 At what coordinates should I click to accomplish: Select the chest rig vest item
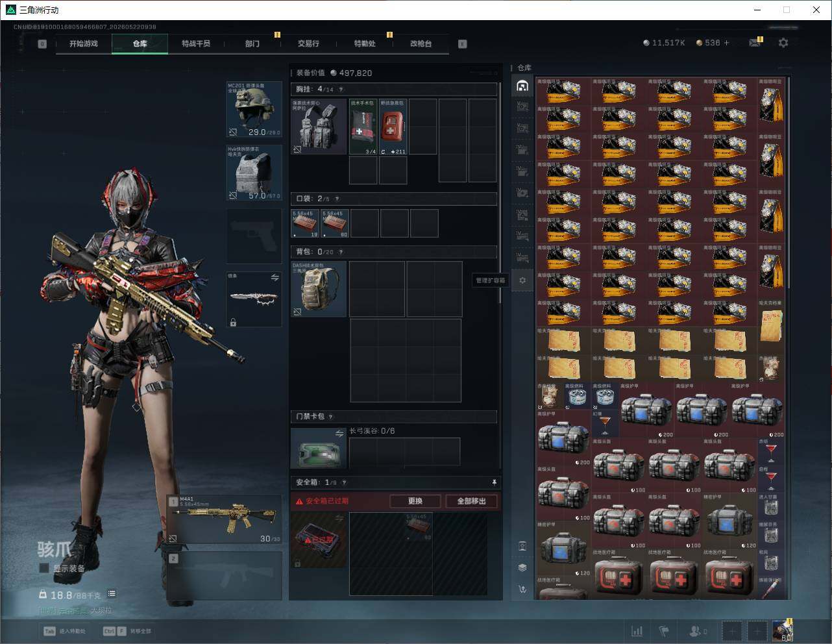[319, 127]
